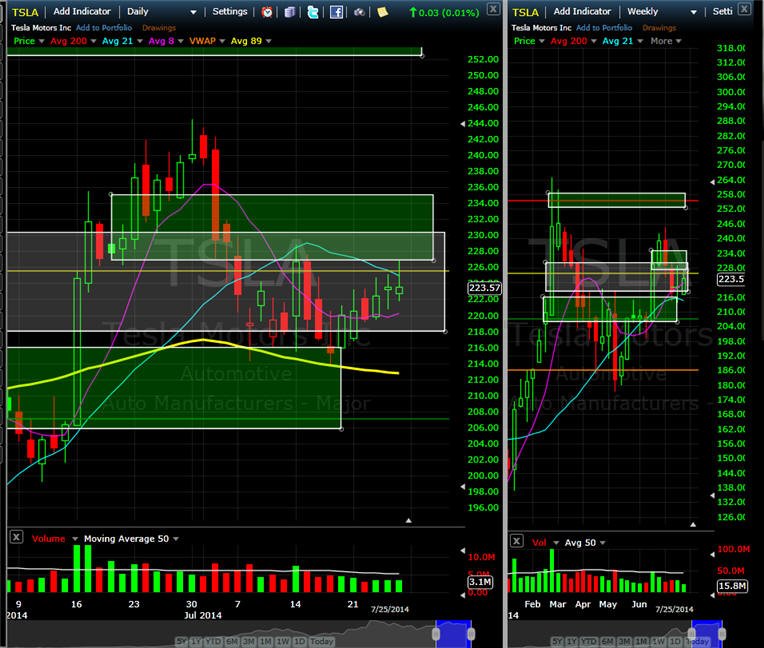Expand Volume indicator dropdown arrow
Image resolution: width=764 pixels, height=648 pixels.
click(75, 539)
